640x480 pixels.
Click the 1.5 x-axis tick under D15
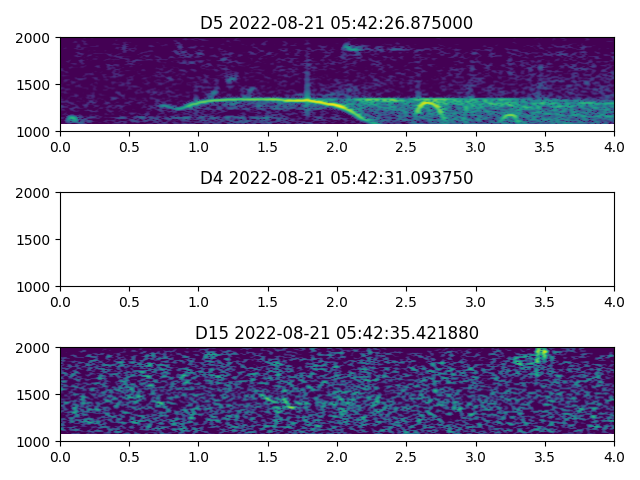268,455
